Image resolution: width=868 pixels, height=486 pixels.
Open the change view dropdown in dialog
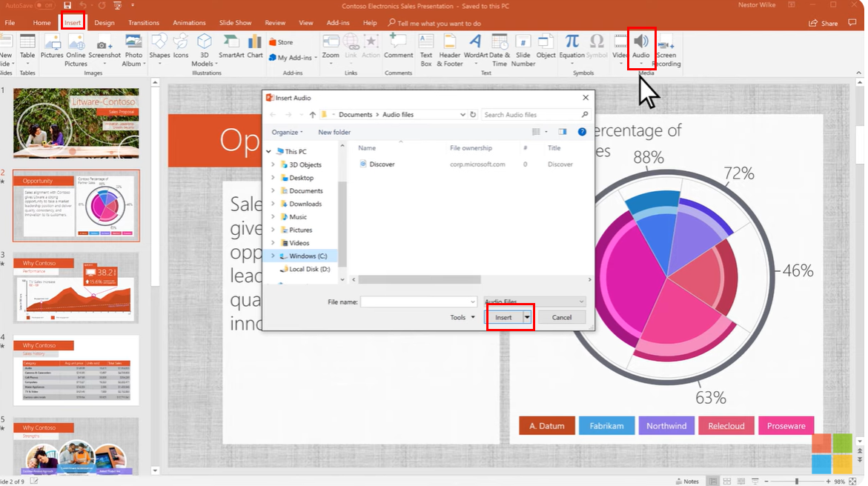click(x=546, y=132)
